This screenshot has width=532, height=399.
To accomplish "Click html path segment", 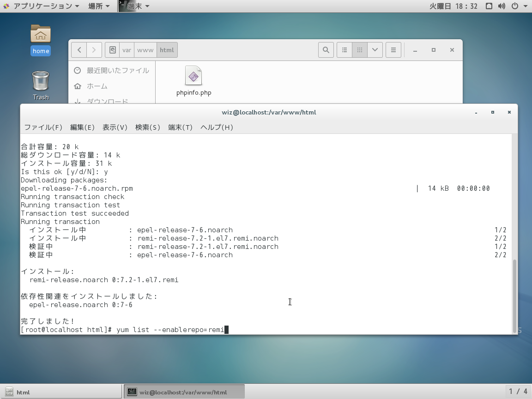I will (167, 50).
